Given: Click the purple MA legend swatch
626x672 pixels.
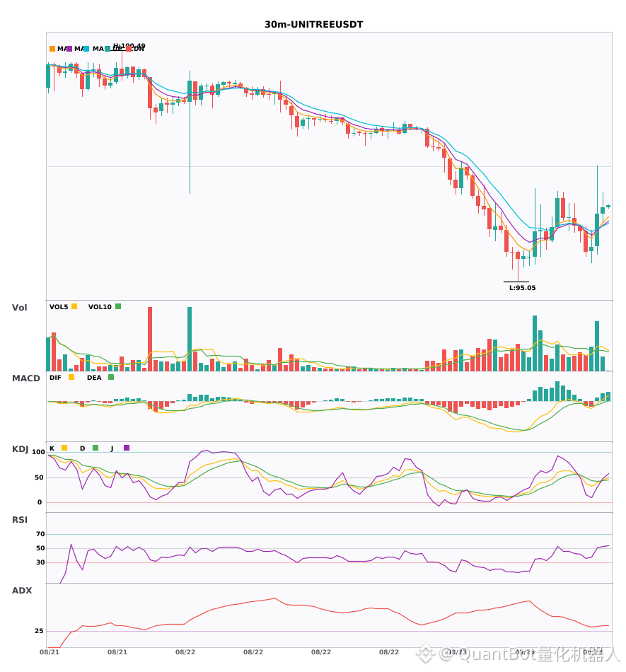Looking at the screenshot, I should 69,49.
